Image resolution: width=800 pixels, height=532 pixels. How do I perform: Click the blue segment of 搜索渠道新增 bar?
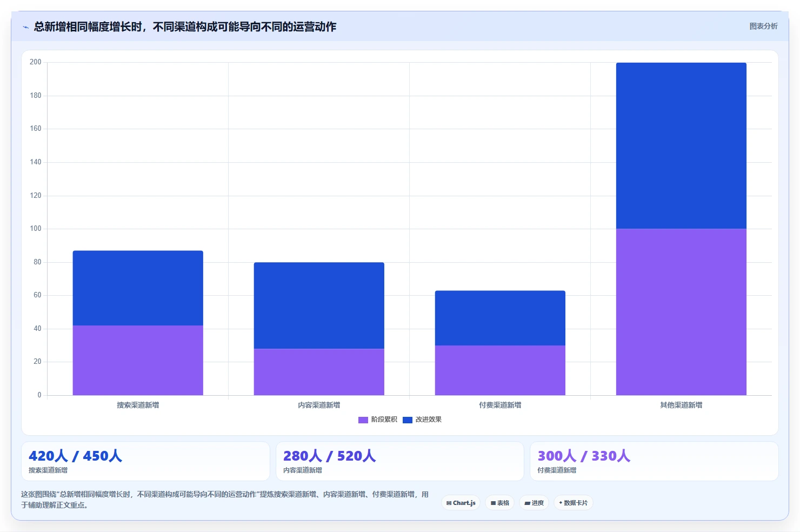coord(138,288)
